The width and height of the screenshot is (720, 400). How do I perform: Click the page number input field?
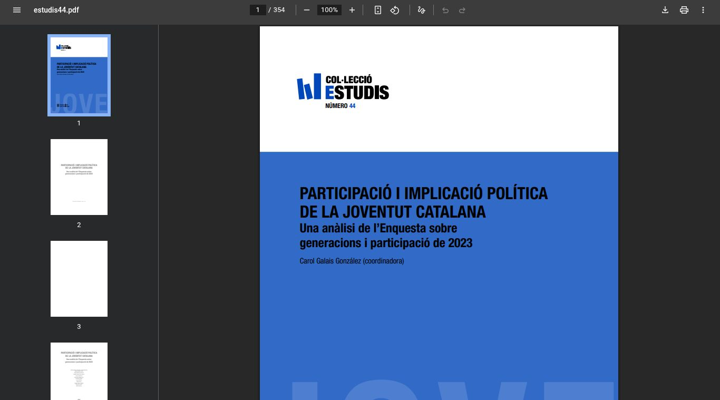(257, 10)
